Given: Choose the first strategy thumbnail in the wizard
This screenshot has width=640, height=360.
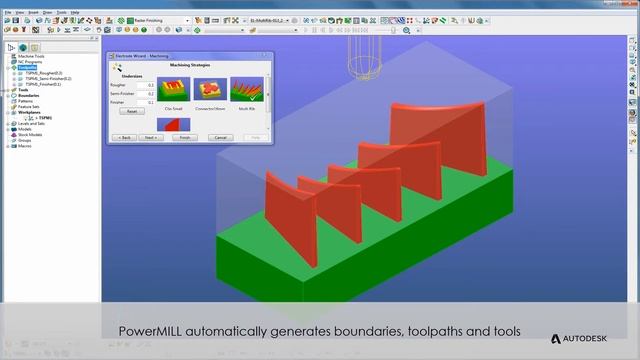Looking at the screenshot, I should tap(173, 89).
